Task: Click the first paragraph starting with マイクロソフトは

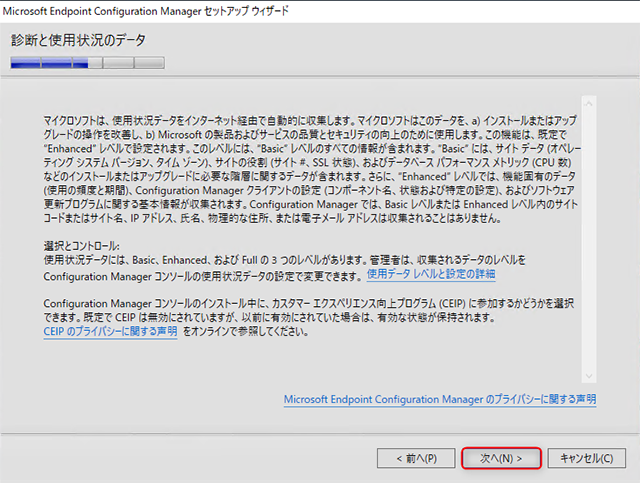Action: point(300,160)
